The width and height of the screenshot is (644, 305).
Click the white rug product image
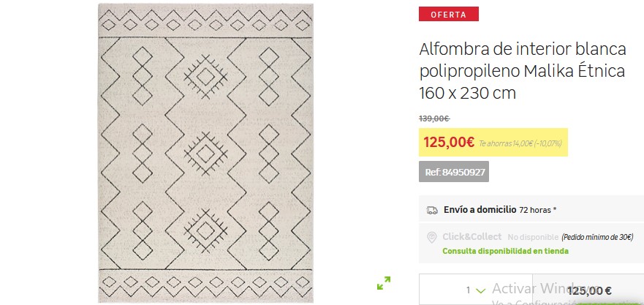point(205,152)
